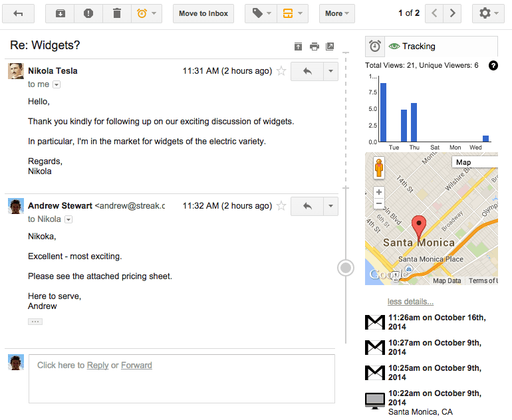Zoom in on the map with plus

(x=379, y=192)
